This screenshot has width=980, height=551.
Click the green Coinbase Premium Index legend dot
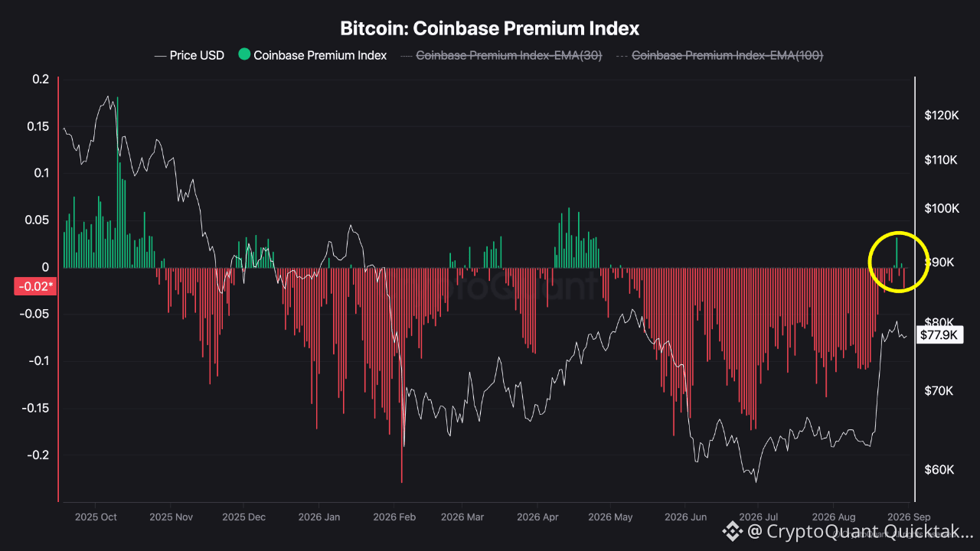pos(244,54)
